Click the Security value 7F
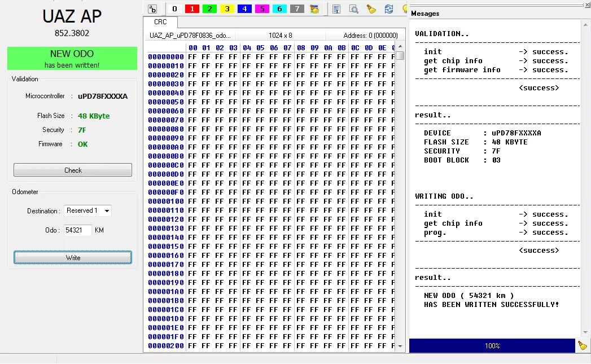 click(82, 130)
